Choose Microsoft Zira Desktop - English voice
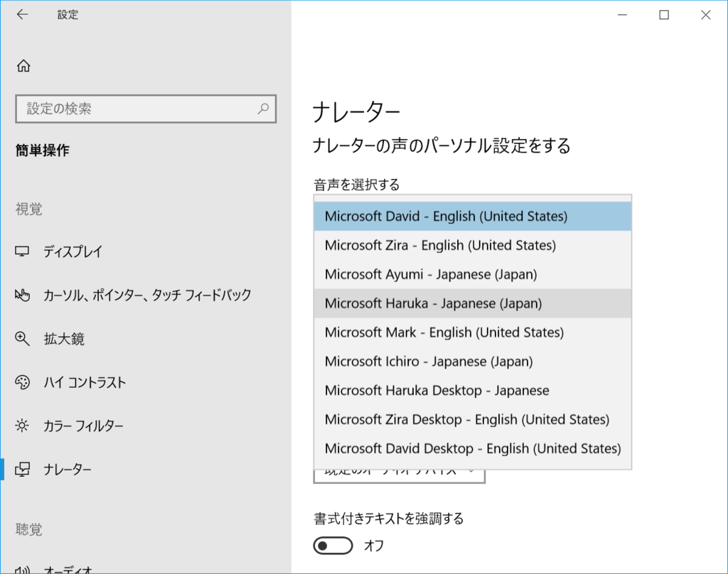728x574 pixels. click(x=473, y=419)
